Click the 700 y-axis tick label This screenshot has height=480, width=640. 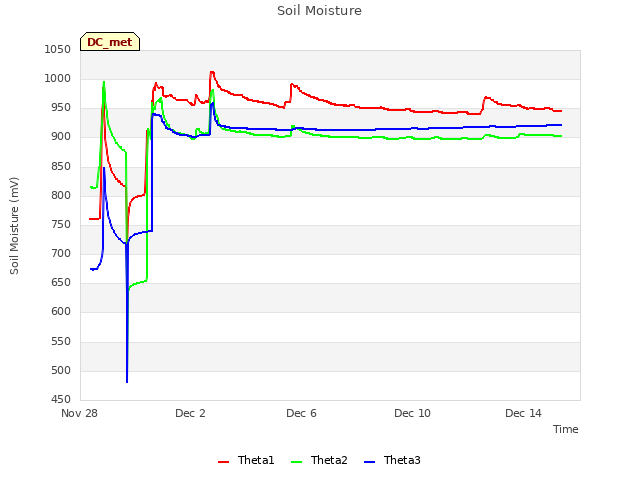point(61,253)
